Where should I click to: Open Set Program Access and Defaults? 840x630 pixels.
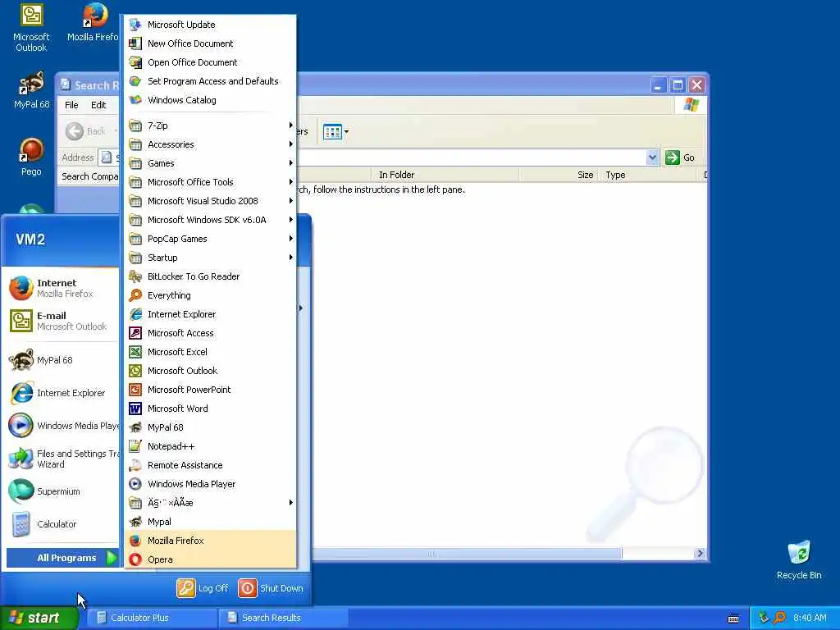(x=210, y=81)
